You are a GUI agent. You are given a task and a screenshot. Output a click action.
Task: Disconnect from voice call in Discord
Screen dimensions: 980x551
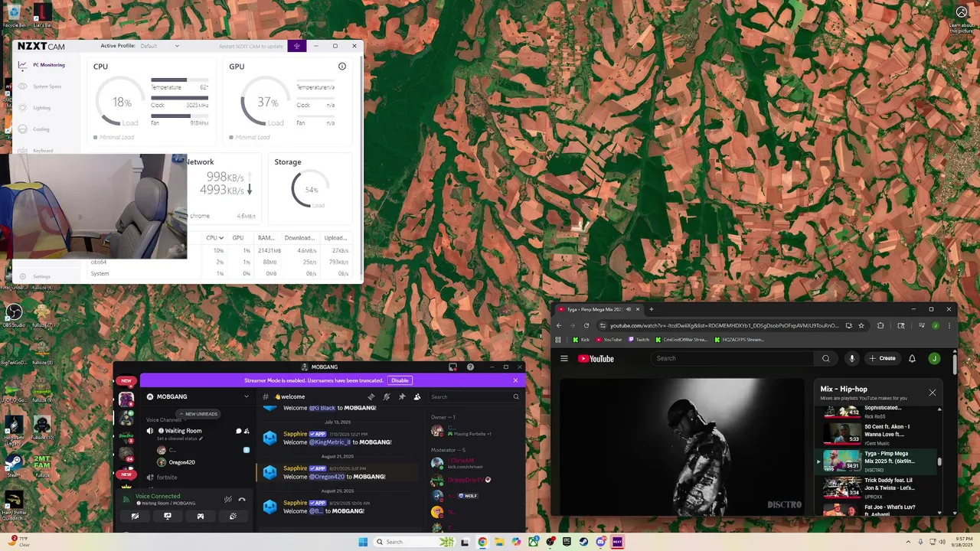tap(242, 500)
